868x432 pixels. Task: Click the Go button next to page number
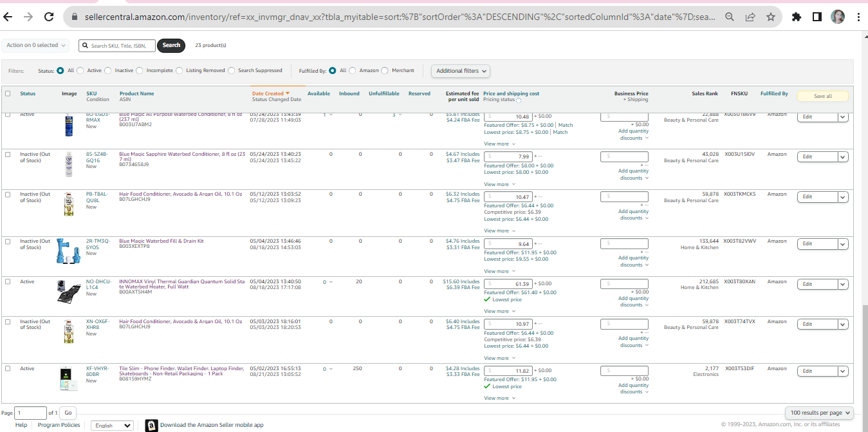pyautogui.click(x=68, y=413)
